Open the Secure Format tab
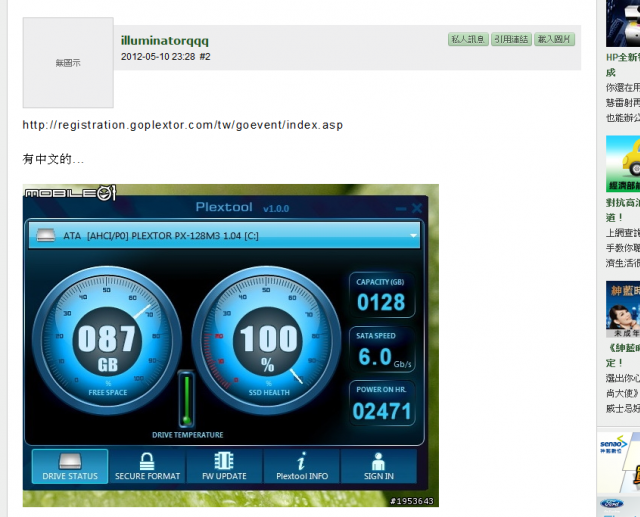Viewport: 640px width, 517px height. click(147, 466)
